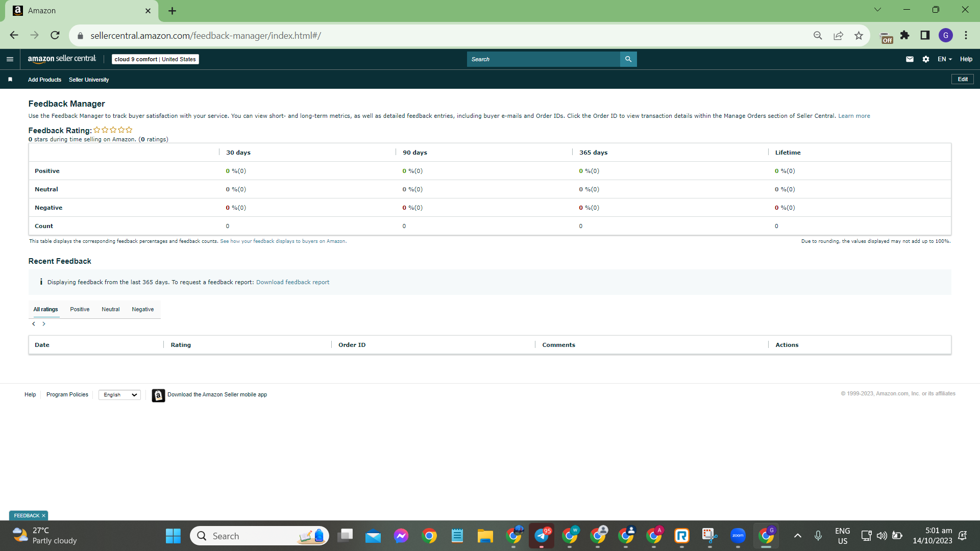Reload the page with refresh icon
The image size is (980, 551).
coord(55,35)
